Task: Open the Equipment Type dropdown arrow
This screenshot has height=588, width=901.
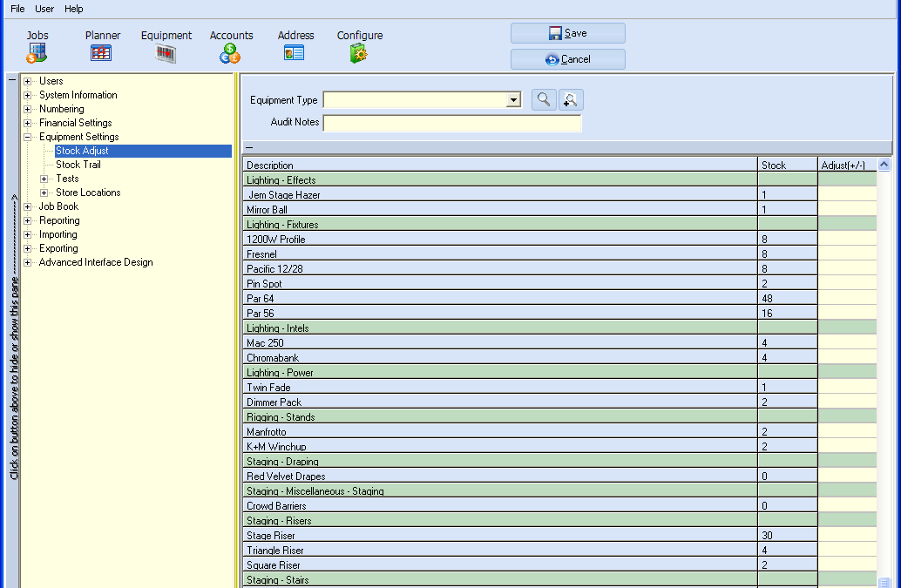Action: 513,100
